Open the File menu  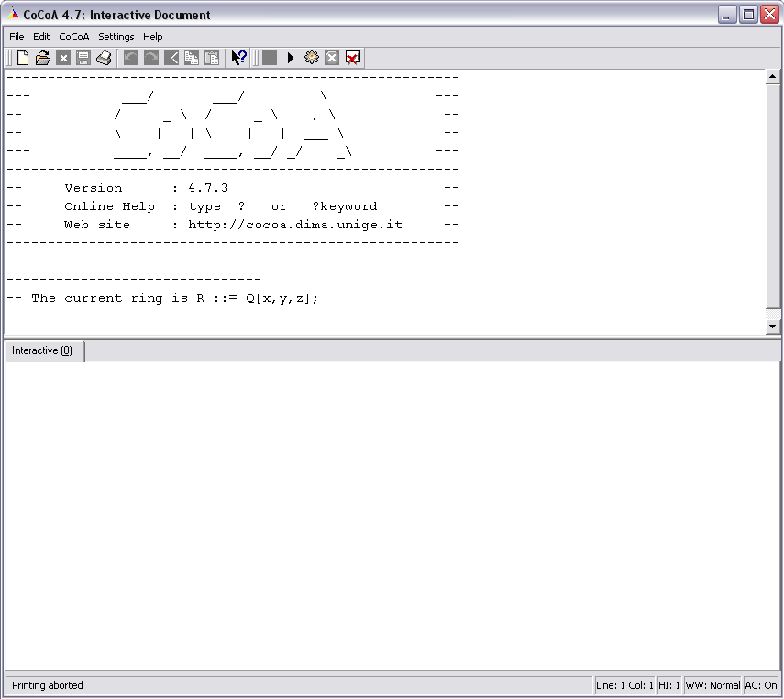click(x=17, y=37)
